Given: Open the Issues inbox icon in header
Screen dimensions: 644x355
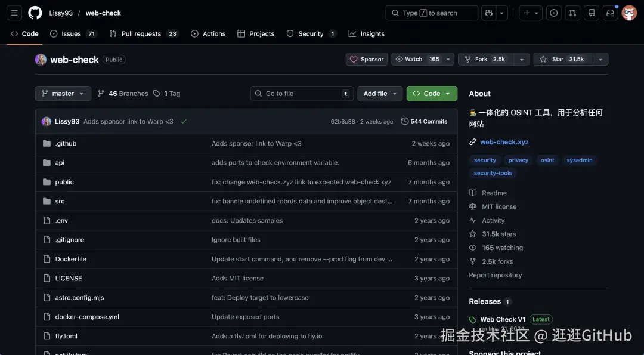Looking at the screenshot, I should coord(553,13).
